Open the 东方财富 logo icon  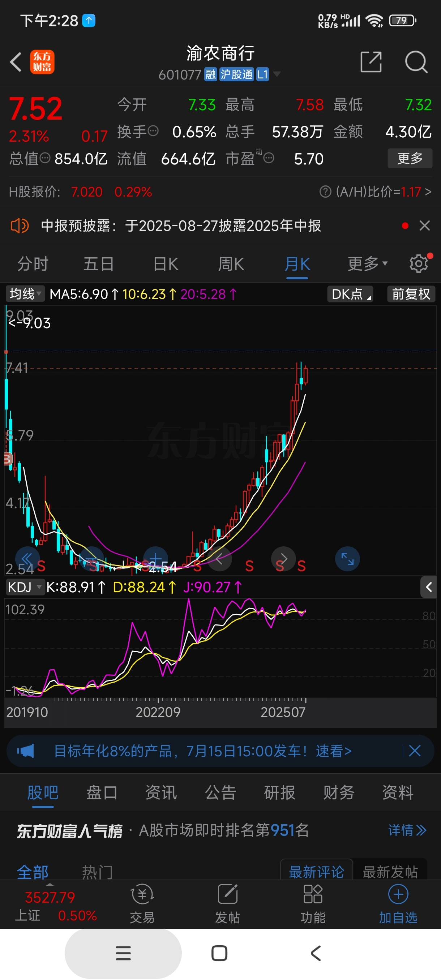click(x=42, y=62)
